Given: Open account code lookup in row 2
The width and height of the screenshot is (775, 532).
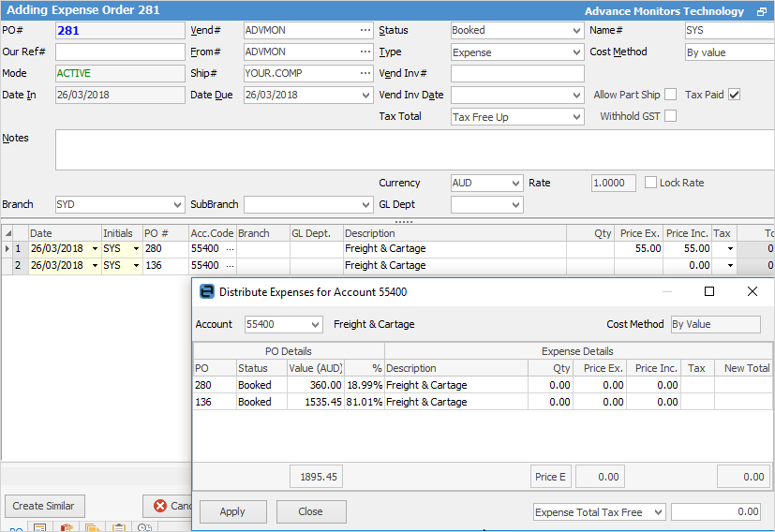Looking at the screenshot, I should (230, 266).
